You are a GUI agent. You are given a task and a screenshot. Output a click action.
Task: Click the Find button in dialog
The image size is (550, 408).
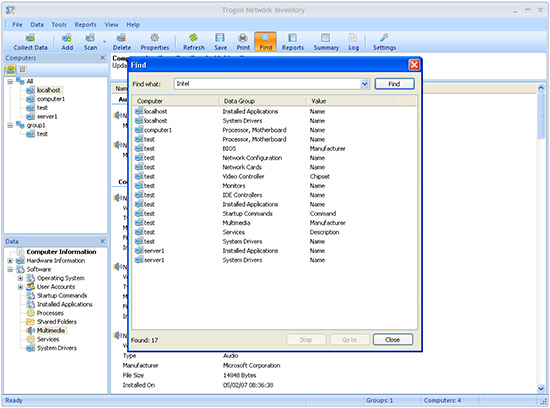point(394,84)
